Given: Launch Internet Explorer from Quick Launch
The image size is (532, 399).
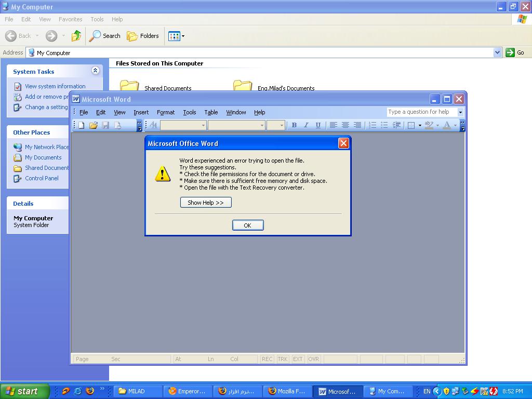Looking at the screenshot, I should point(78,391).
